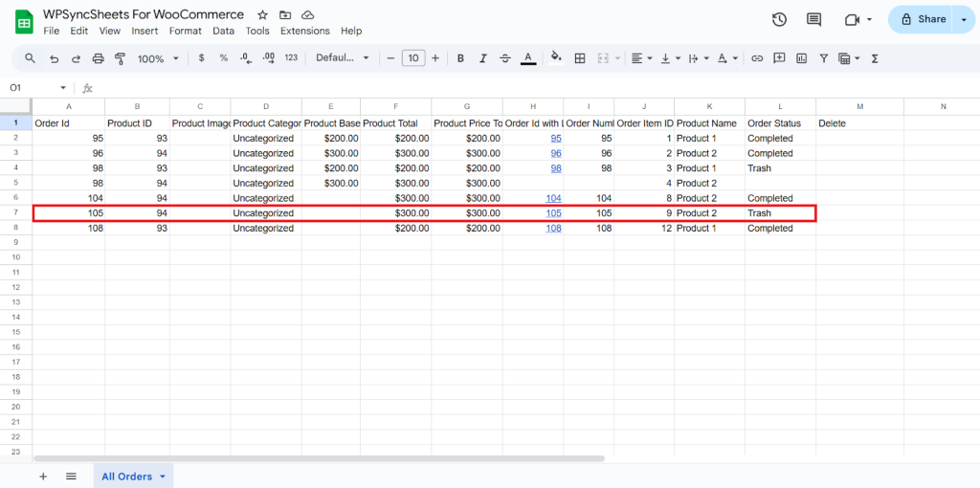Insert a comment from the toolbar
The height and width of the screenshot is (488, 980).
coord(779,58)
